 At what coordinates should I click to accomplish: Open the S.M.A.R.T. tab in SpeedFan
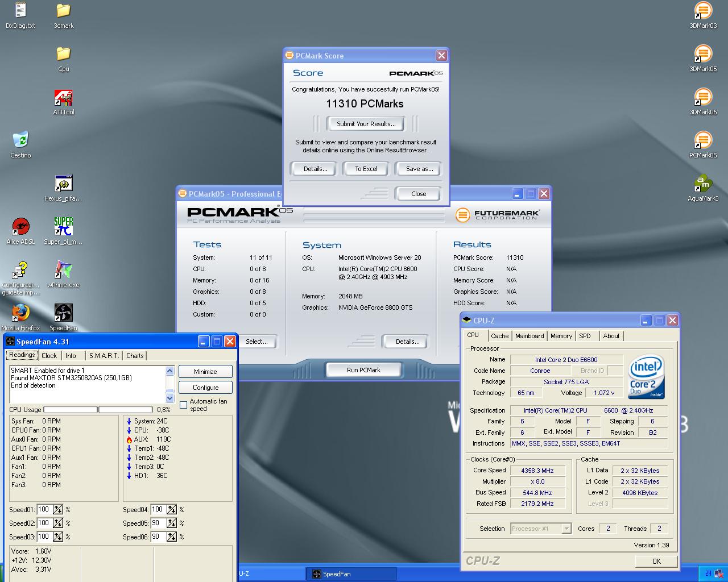pyautogui.click(x=105, y=356)
